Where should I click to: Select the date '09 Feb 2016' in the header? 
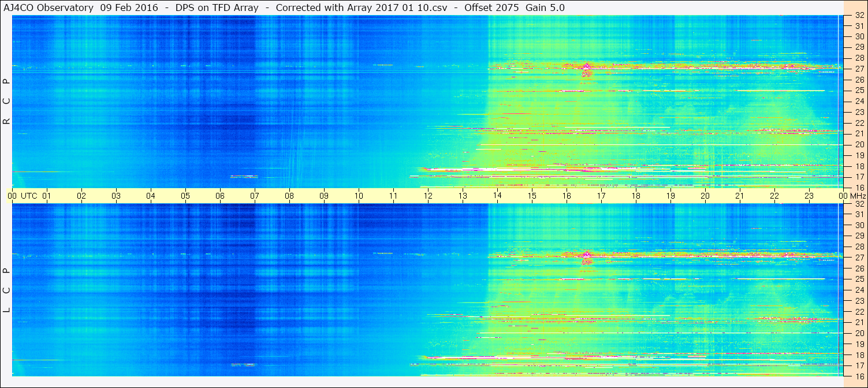[x=129, y=8]
